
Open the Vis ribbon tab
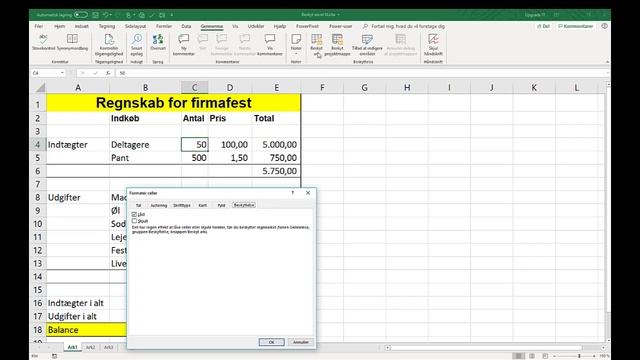pos(235,26)
